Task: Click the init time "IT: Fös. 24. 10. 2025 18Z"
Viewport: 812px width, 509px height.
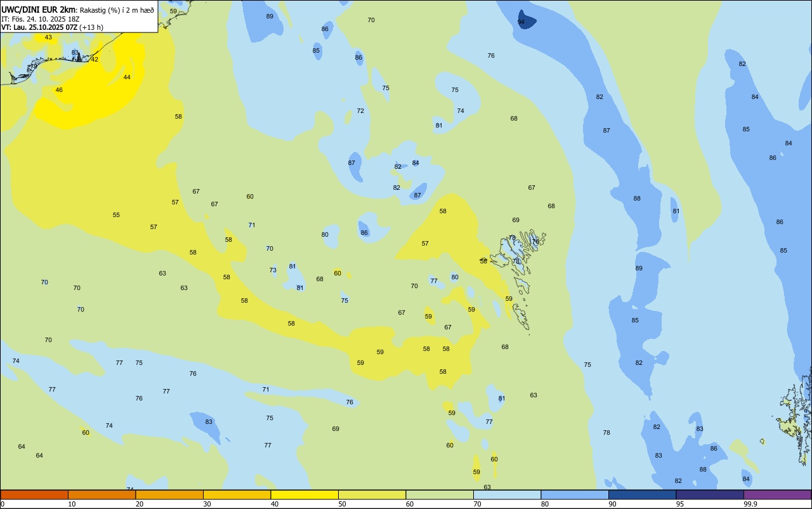Action: 40,19
